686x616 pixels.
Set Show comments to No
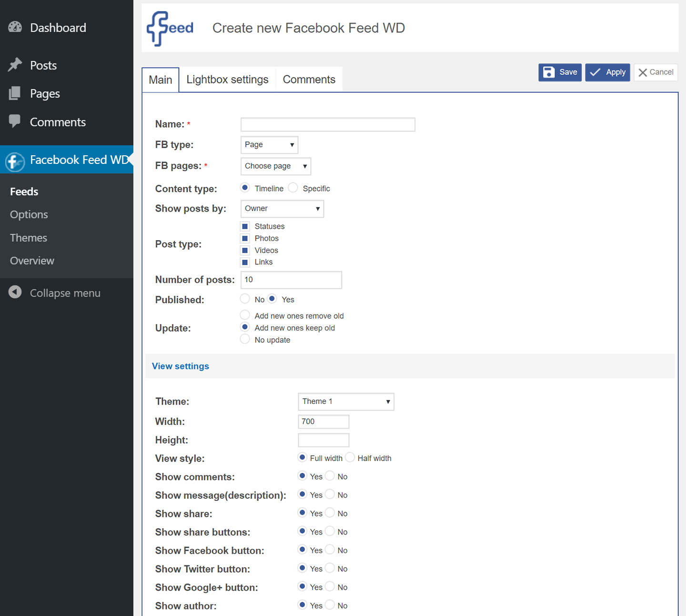tap(330, 476)
